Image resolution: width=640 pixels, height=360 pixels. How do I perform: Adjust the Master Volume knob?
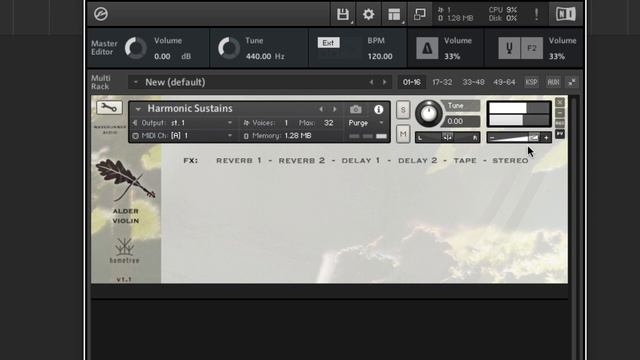(x=136, y=48)
